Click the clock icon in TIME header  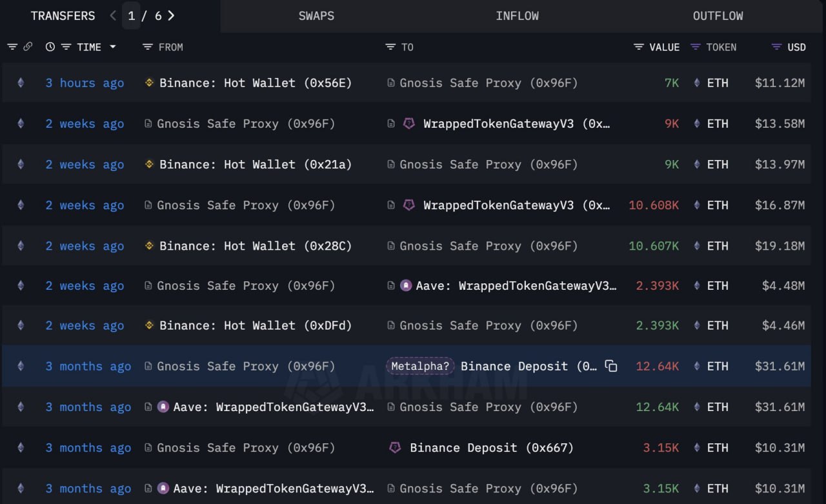tap(50, 47)
